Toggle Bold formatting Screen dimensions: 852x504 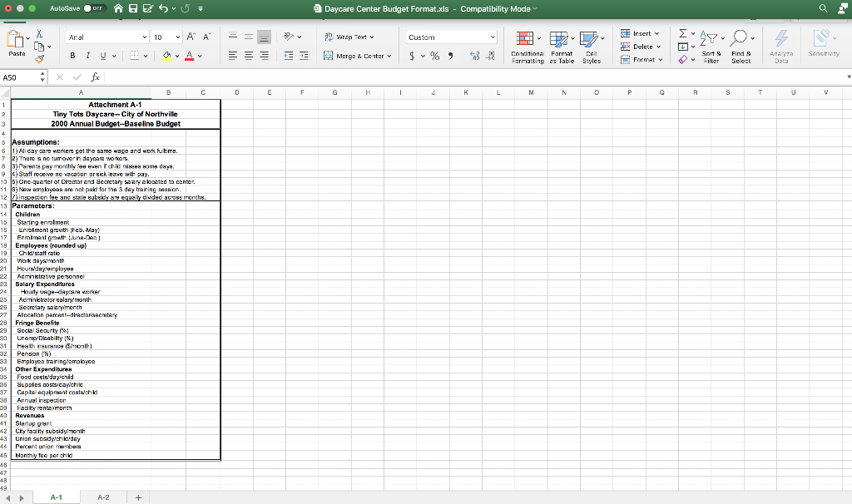pyautogui.click(x=72, y=56)
